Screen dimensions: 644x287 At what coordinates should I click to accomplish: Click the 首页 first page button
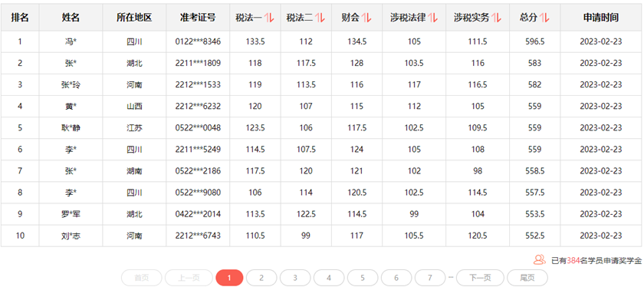[x=141, y=278]
